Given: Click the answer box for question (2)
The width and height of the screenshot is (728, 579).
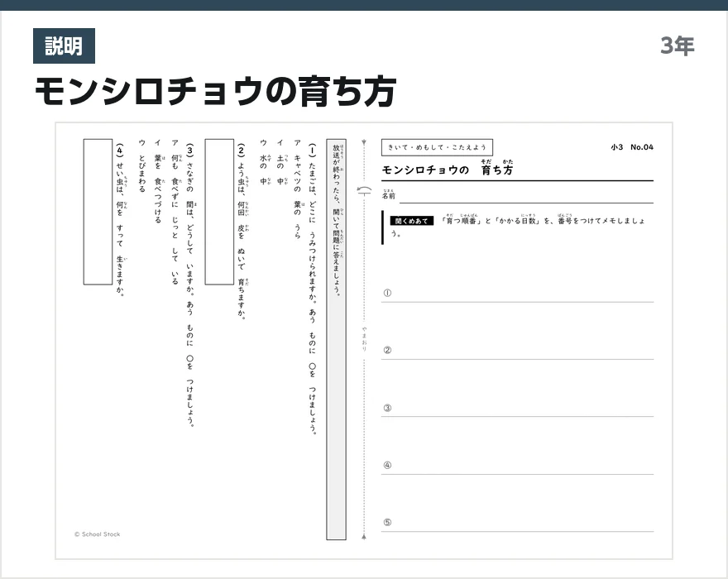Looking at the screenshot, I should point(219,212).
